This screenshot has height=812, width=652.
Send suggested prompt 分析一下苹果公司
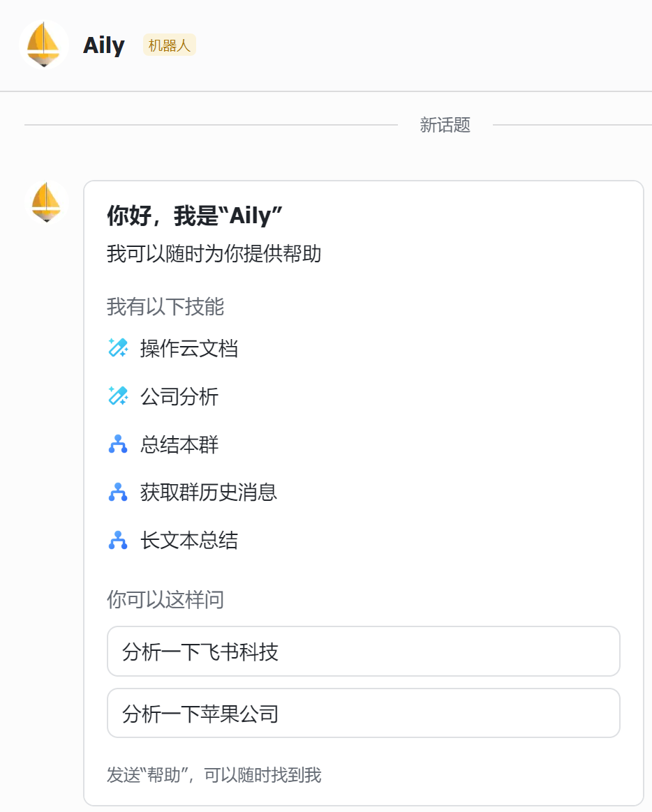click(363, 713)
